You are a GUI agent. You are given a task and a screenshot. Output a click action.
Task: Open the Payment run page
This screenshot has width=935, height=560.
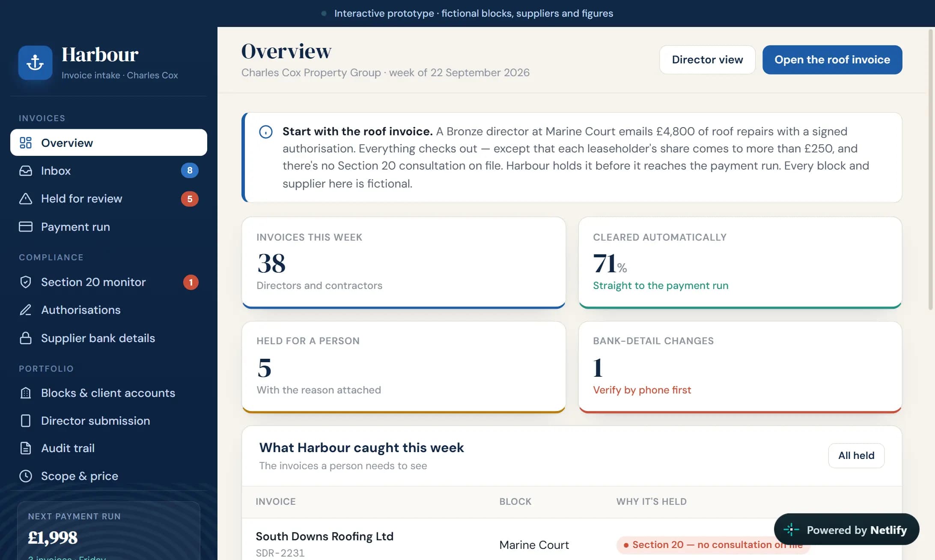pos(109,226)
